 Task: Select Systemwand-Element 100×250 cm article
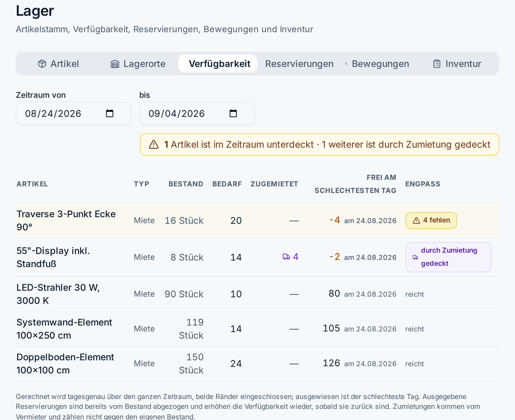coord(64,329)
